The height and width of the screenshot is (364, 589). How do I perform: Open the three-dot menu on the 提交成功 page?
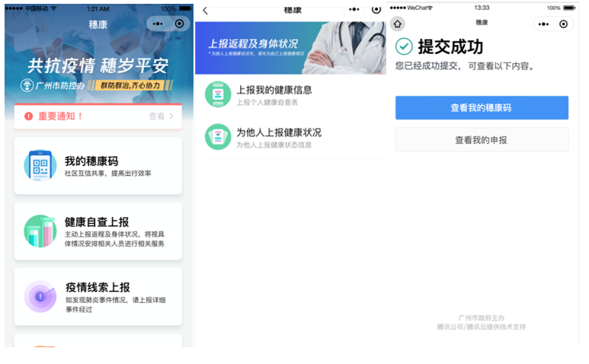coord(543,24)
